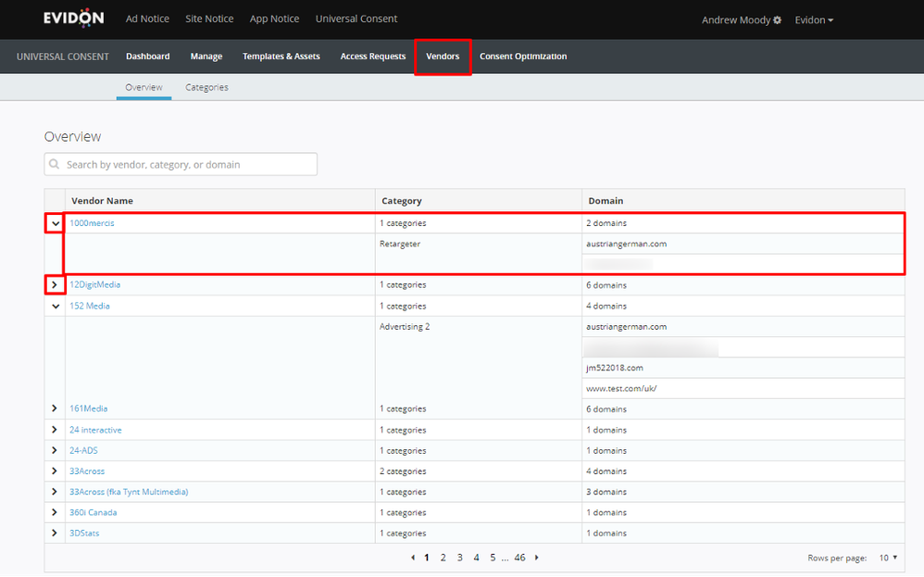Click '2 categories' in 33Across row
The width and height of the screenshot is (924, 577).
coord(403,471)
